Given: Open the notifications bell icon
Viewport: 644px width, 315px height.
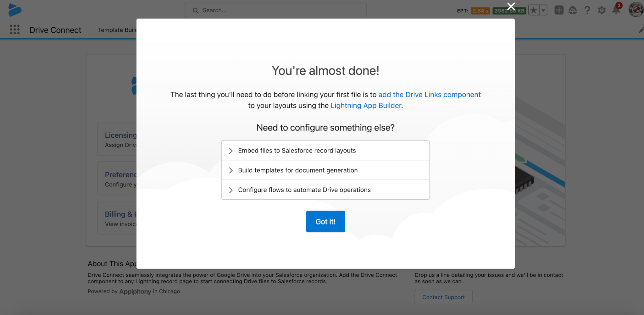Looking at the screenshot, I should (x=616, y=10).
